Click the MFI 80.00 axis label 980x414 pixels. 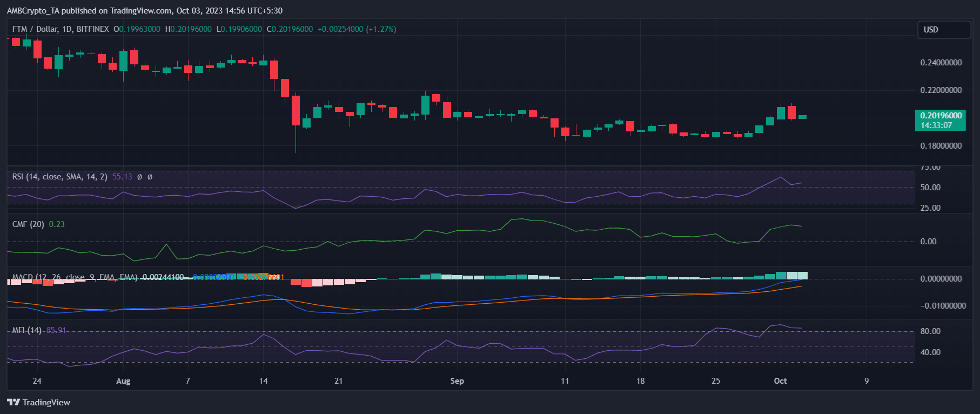[930, 331]
